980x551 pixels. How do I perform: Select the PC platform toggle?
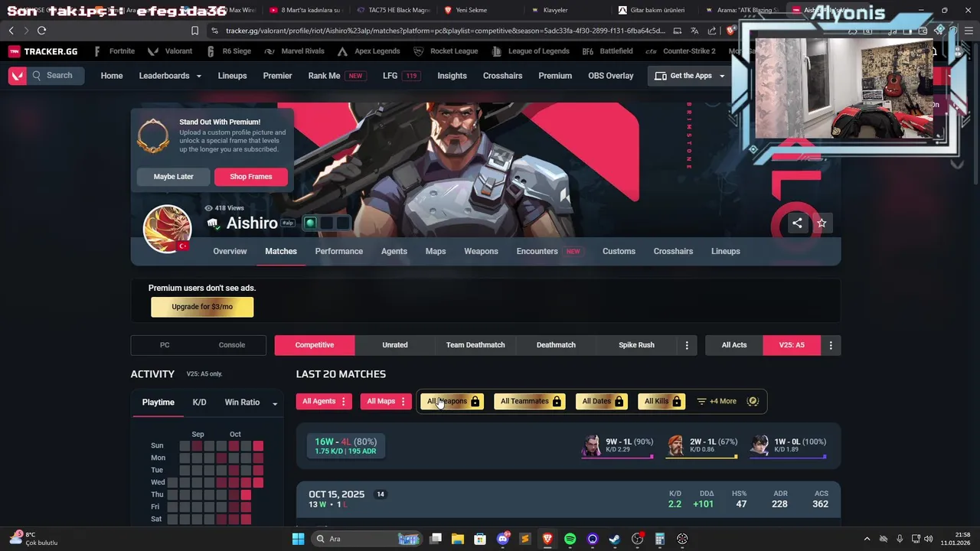(165, 345)
